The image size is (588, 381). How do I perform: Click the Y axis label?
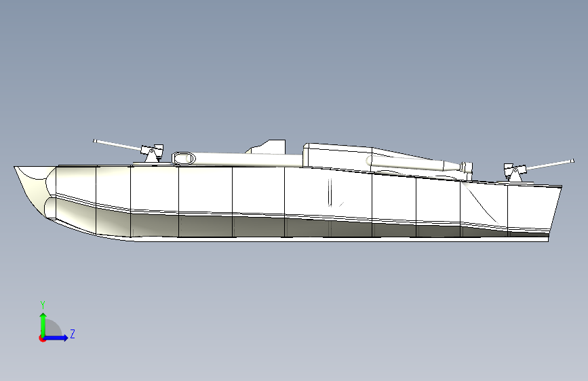(x=43, y=304)
